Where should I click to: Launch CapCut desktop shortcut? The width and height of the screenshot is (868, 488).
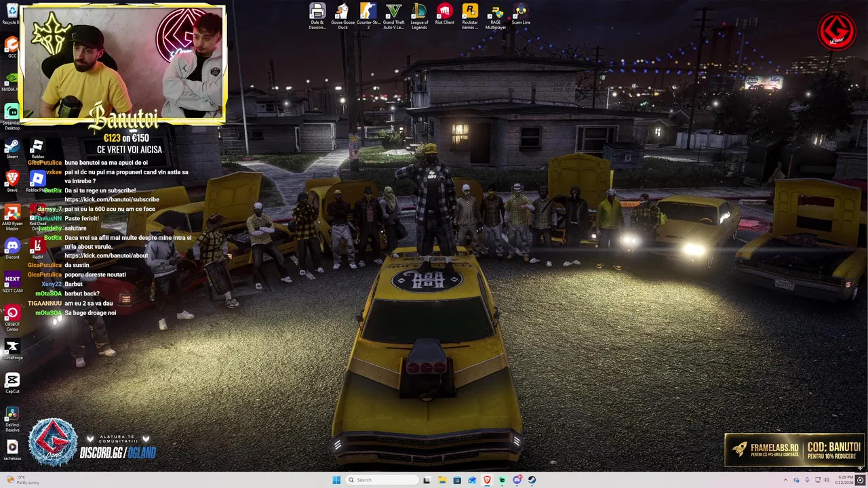point(12,383)
